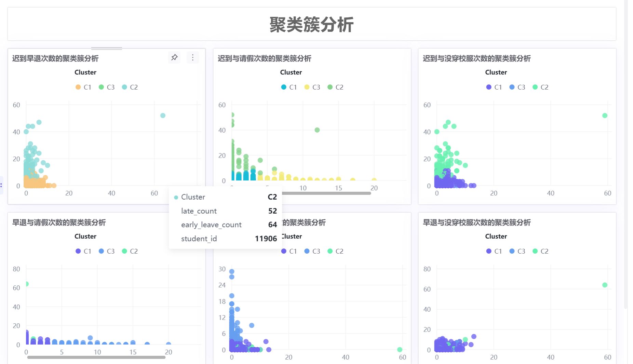Click the 迟到与没穿校服次数的聚类簇分析 chart title

point(477,58)
